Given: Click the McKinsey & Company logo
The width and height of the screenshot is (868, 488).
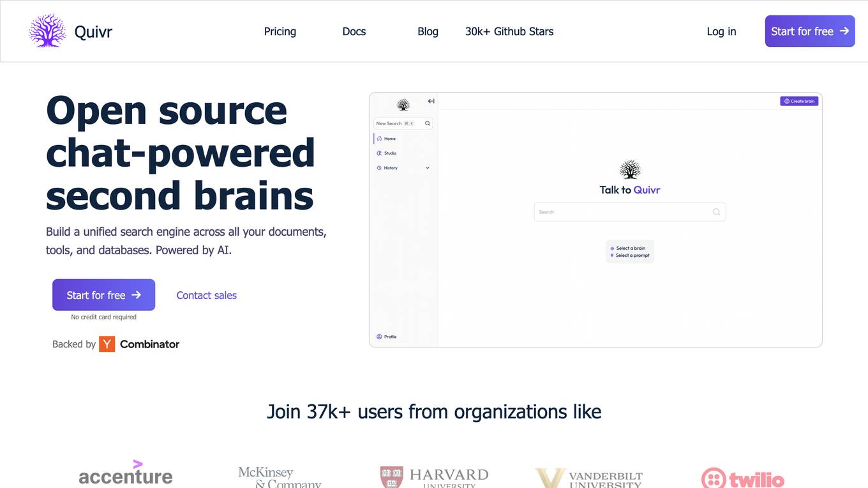Looking at the screenshot, I should (x=280, y=477).
